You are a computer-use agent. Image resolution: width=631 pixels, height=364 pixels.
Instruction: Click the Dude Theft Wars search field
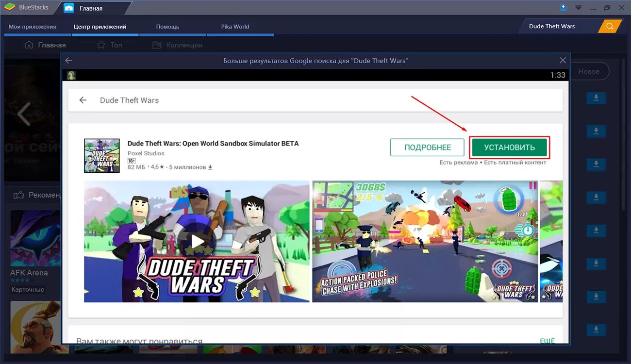tap(315, 100)
